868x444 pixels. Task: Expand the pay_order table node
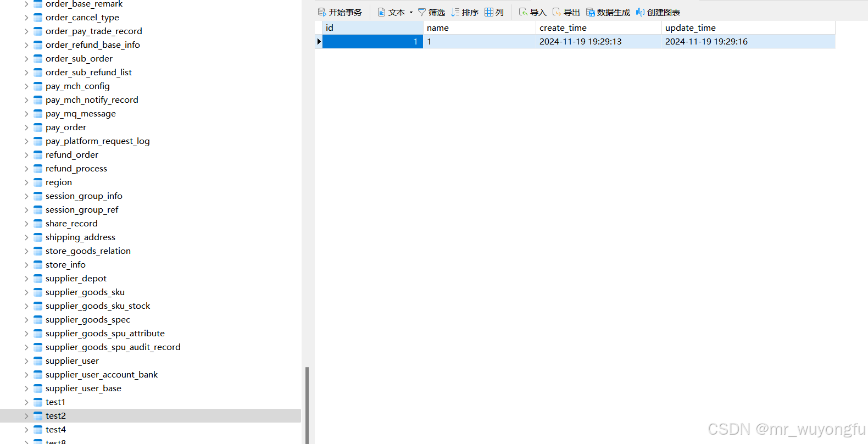(26, 127)
